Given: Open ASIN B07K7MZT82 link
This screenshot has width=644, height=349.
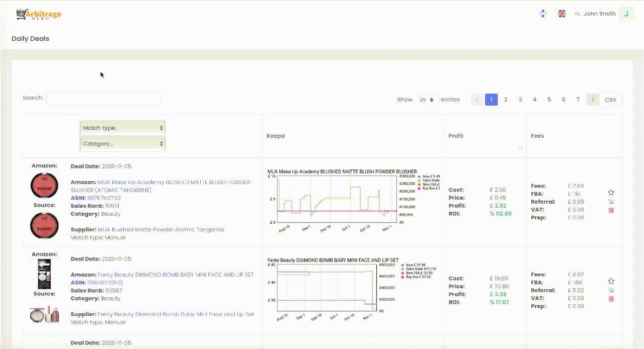Looking at the screenshot, I should click(x=104, y=198).
